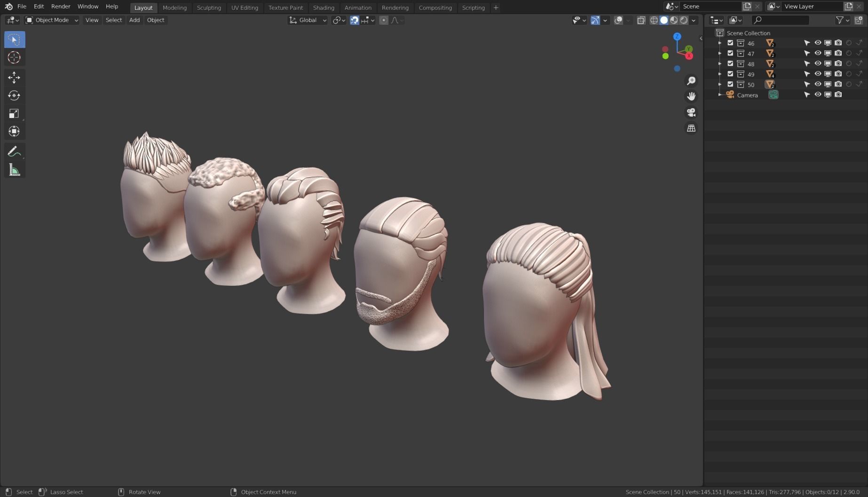868x497 pixels.
Task: Open the editor type dropdown
Action: click(12, 20)
